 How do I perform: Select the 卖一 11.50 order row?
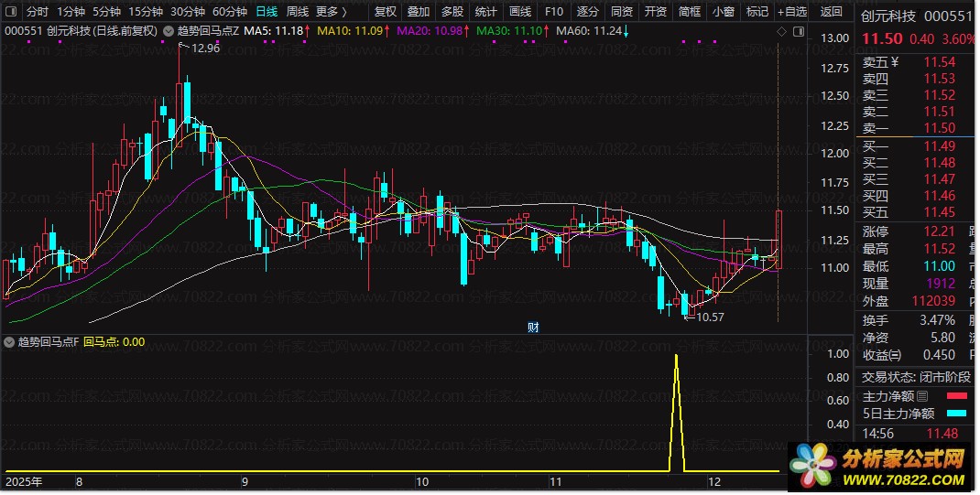pos(915,128)
